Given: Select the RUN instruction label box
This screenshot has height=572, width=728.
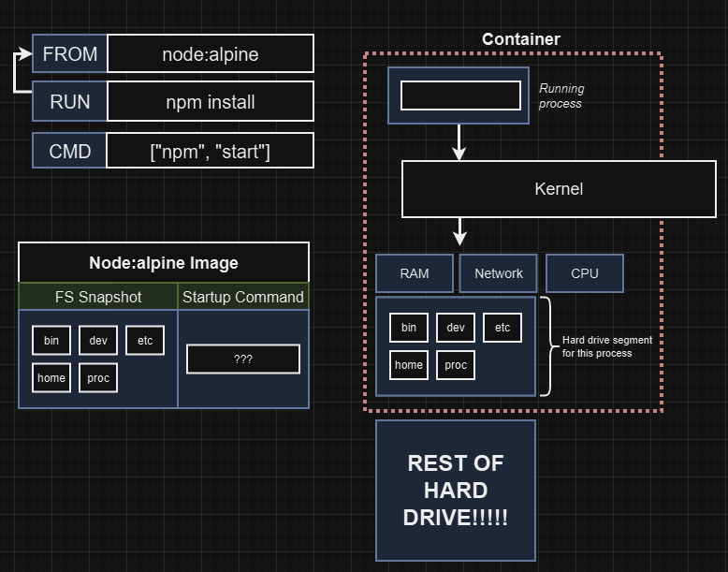Looking at the screenshot, I should 69,101.
